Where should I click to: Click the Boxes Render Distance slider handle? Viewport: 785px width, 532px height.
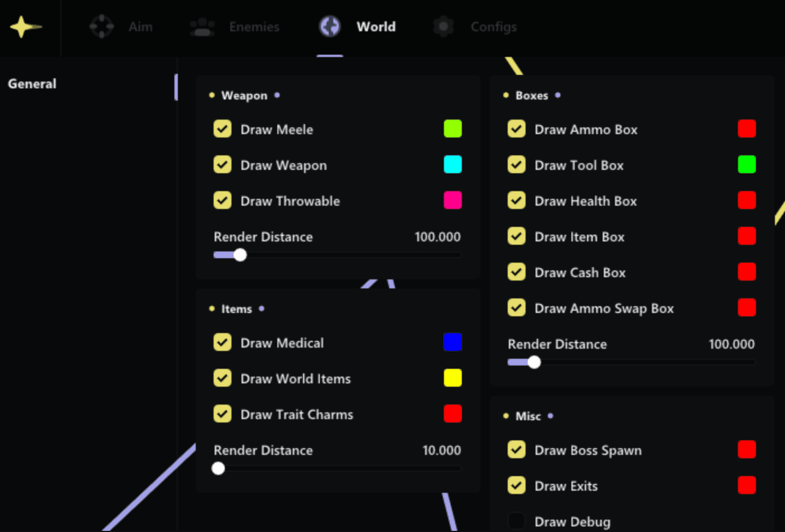pos(534,362)
